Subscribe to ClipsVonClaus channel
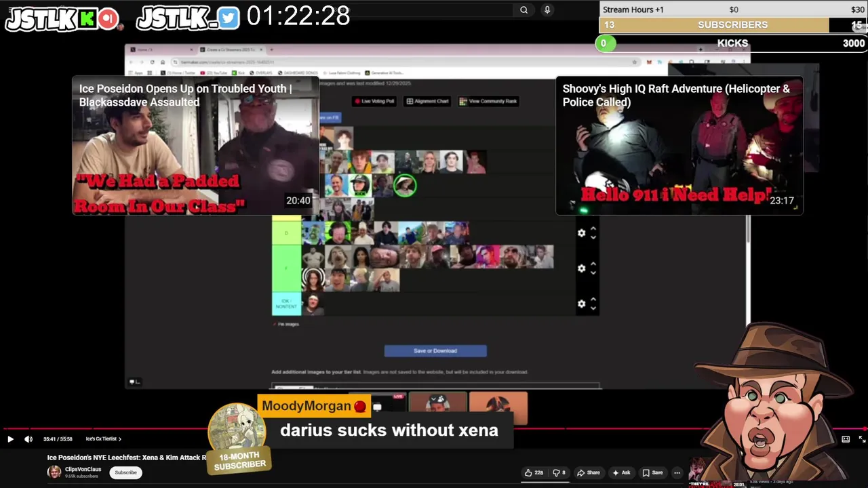The image size is (868, 488). [125, 472]
